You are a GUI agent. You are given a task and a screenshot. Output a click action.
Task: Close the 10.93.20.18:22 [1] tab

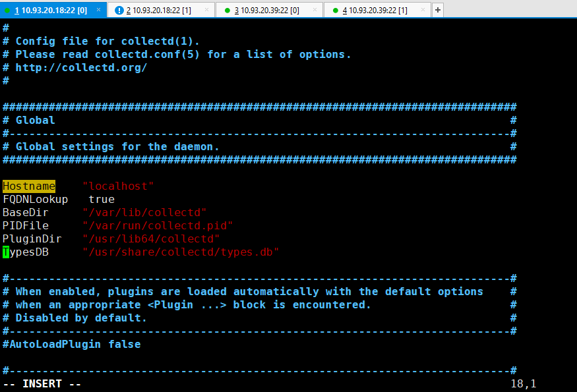coord(206,11)
